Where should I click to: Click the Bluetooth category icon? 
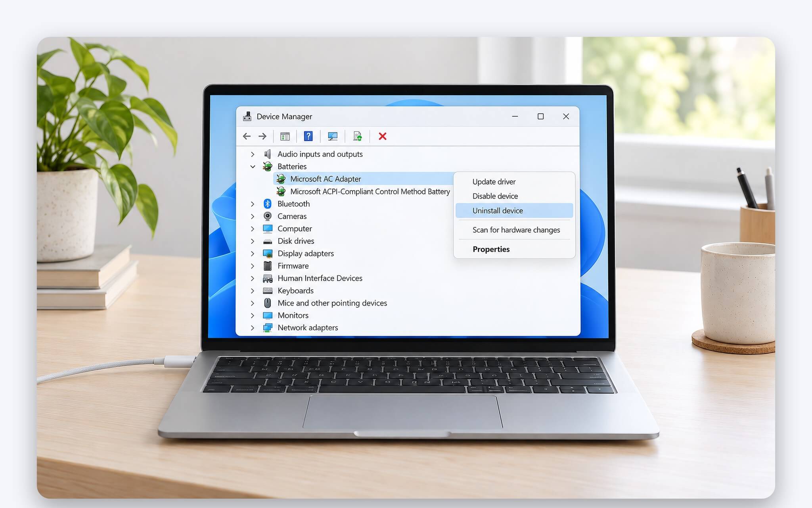coord(268,204)
